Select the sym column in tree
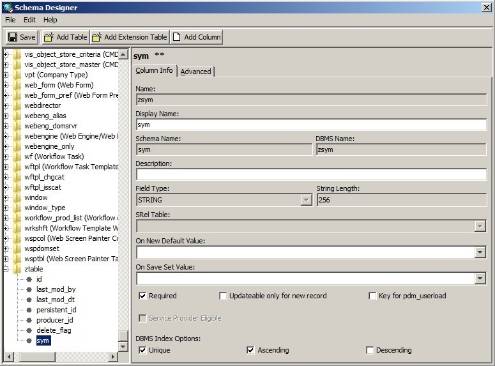The image size is (495, 366). 43,341
